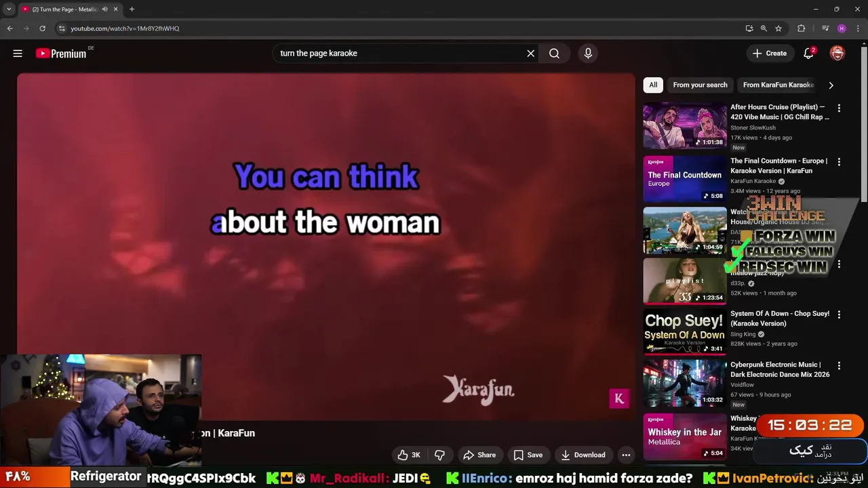Show more filter chips with right arrow
This screenshot has height=488, width=868.
point(831,85)
